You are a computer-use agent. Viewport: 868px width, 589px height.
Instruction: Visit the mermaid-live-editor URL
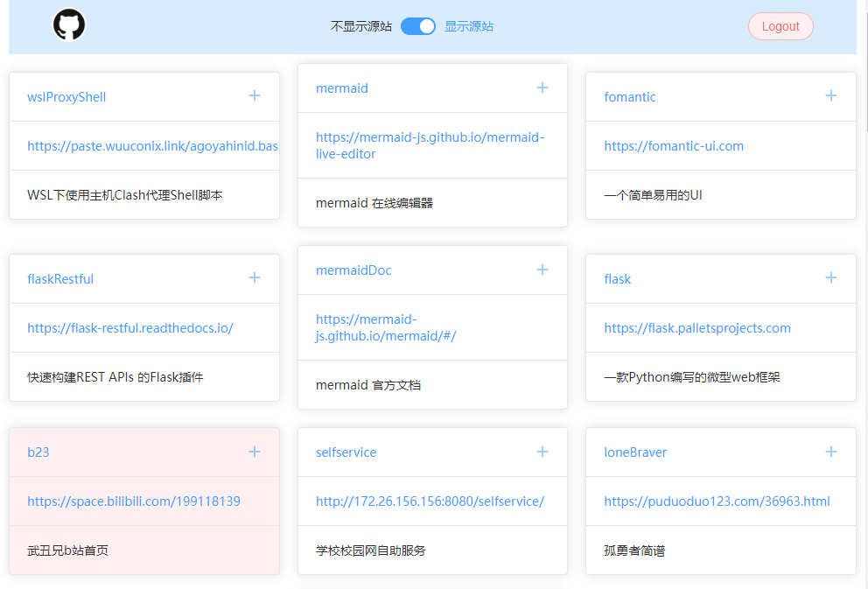coord(430,145)
